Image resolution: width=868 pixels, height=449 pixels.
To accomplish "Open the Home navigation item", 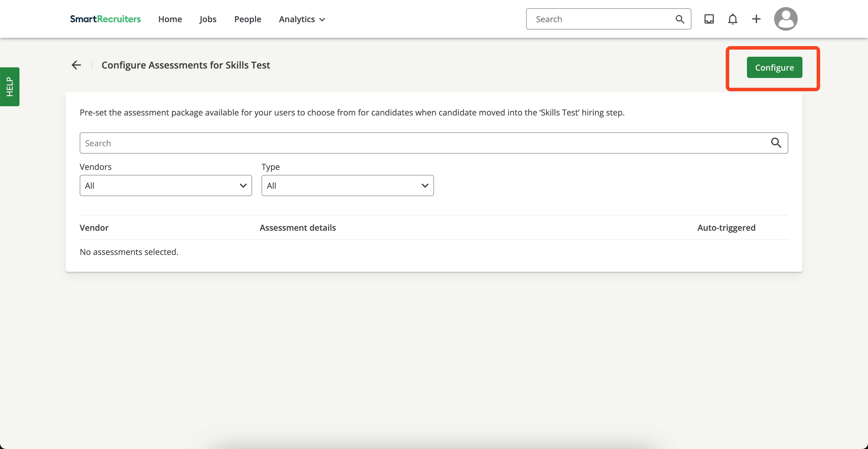I will (170, 19).
